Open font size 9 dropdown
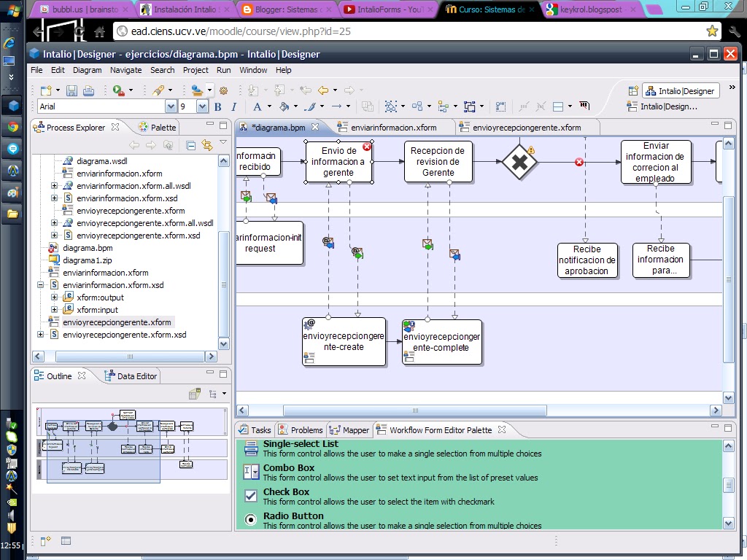Image resolution: width=747 pixels, height=560 pixels. tap(202, 106)
